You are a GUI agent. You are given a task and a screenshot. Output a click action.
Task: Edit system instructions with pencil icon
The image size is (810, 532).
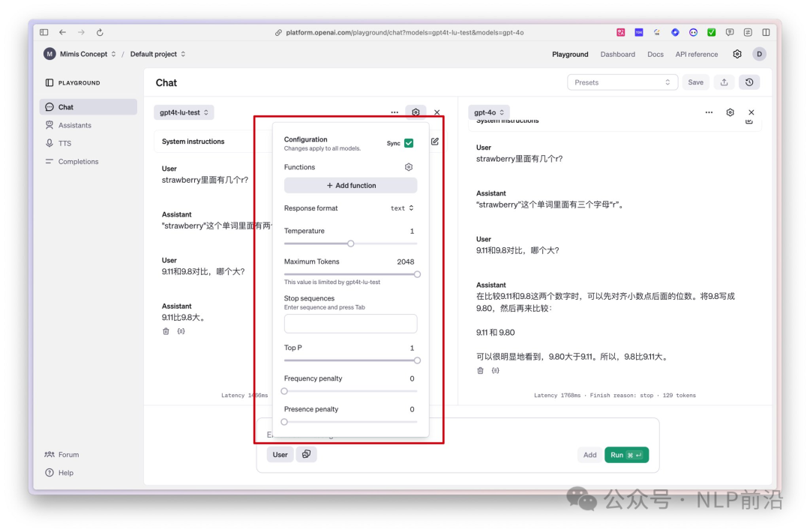pyautogui.click(x=435, y=141)
